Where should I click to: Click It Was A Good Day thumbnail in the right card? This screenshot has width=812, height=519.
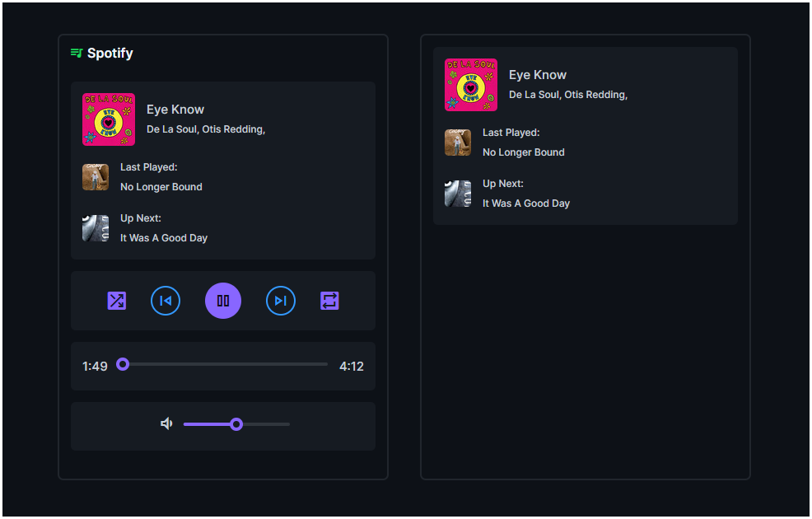click(x=458, y=194)
